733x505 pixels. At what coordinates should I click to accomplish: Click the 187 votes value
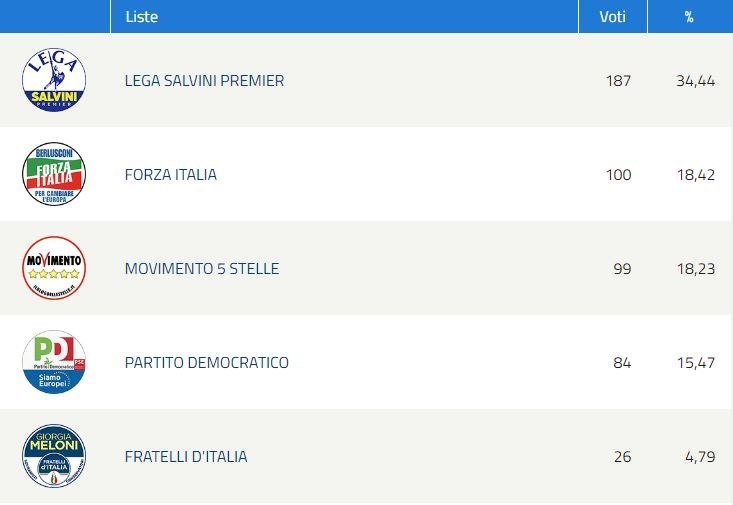pos(618,80)
